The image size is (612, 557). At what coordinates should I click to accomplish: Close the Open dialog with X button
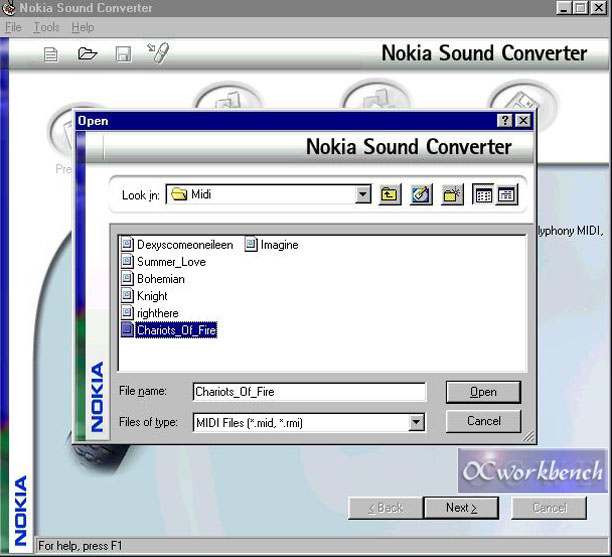[523, 121]
